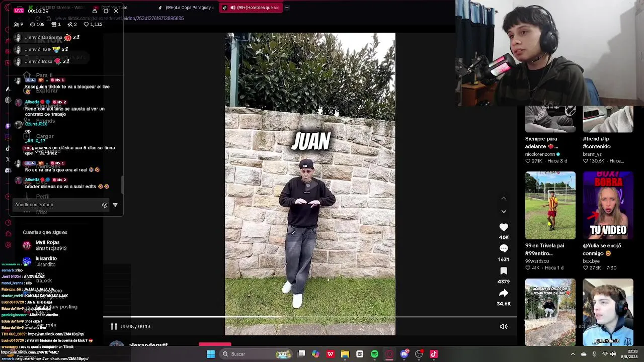Open File Explorer from taskbar
644x362 pixels.
345,354
